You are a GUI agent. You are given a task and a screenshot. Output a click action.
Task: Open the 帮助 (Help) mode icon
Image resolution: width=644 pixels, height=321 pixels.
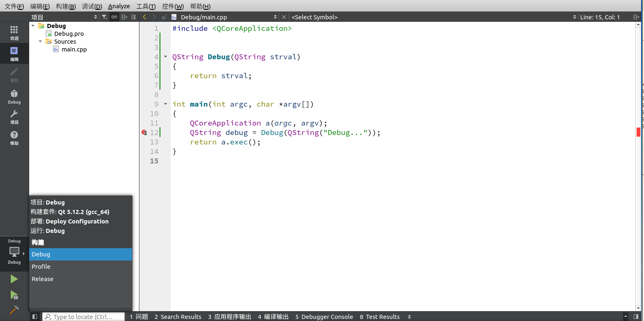[14, 137]
